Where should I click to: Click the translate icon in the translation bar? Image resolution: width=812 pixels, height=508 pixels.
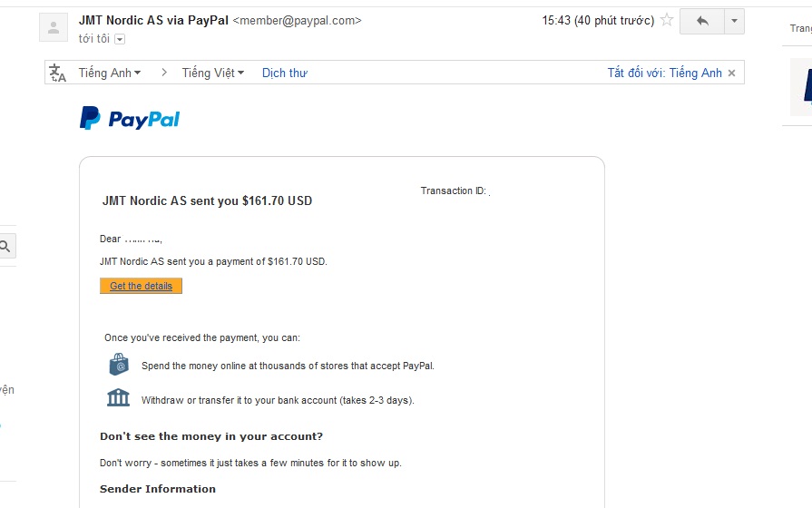click(x=58, y=73)
